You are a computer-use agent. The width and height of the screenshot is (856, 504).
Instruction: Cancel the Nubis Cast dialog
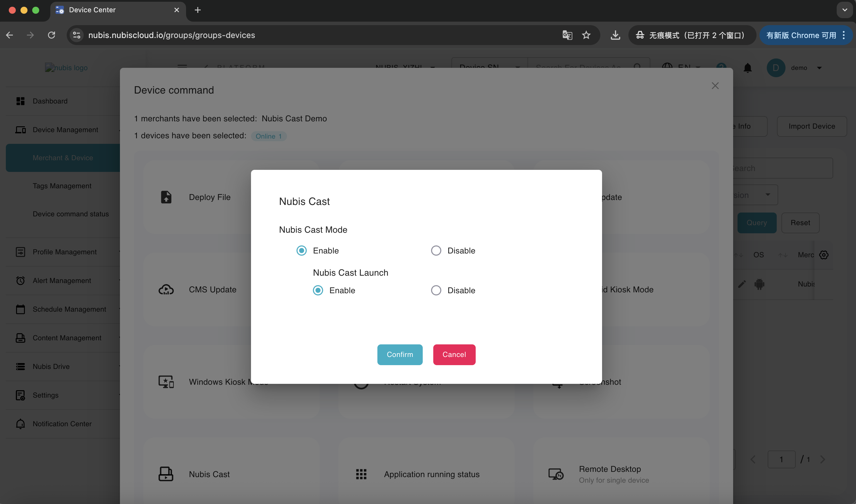pos(454,355)
